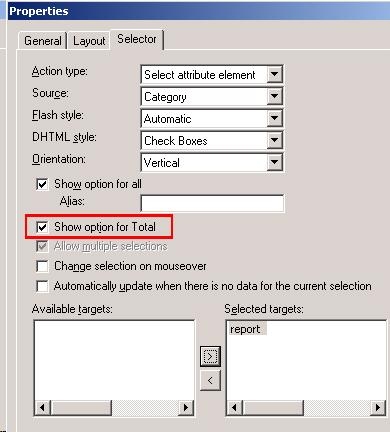Uncheck Show option for Total

pyautogui.click(x=42, y=227)
